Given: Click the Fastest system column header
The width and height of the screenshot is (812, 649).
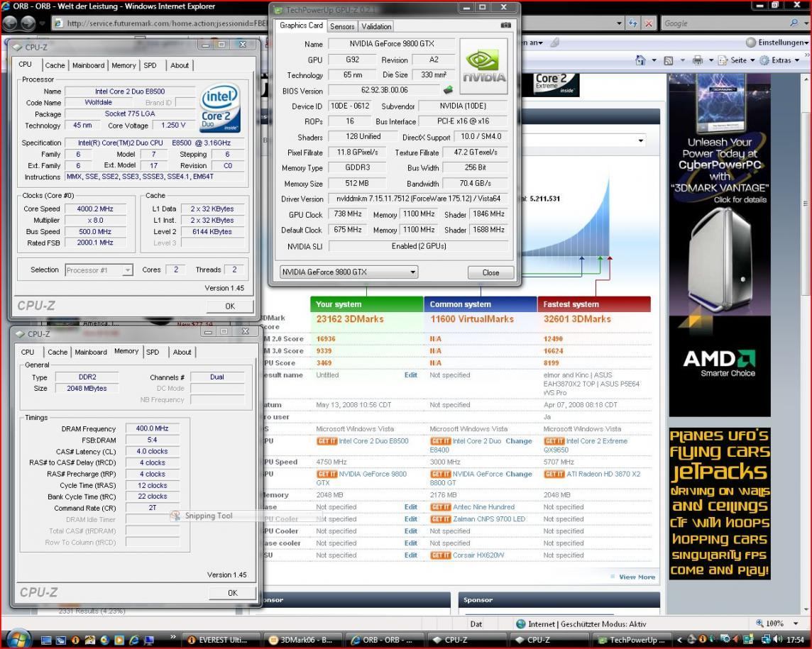Looking at the screenshot, I should (x=594, y=304).
